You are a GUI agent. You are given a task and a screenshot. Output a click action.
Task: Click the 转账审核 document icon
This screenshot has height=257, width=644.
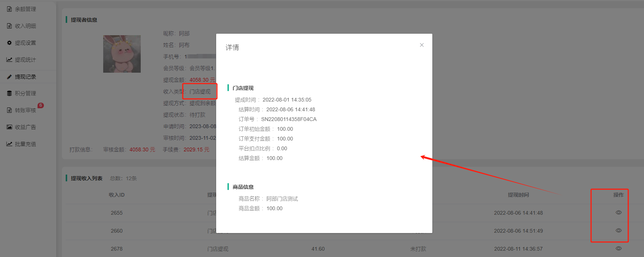coord(9,110)
